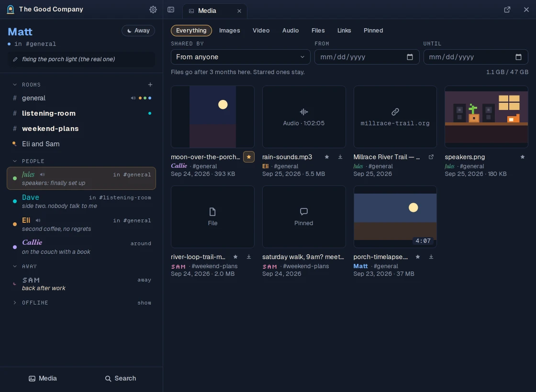Edit status pencil icon next to porch light
Screen dimensions: 536x392
click(15, 59)
